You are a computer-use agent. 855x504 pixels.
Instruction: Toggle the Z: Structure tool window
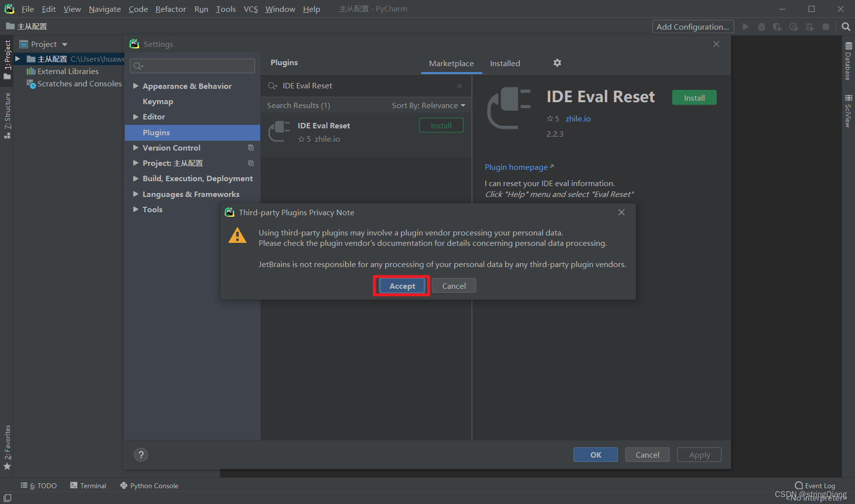(7, 116)
